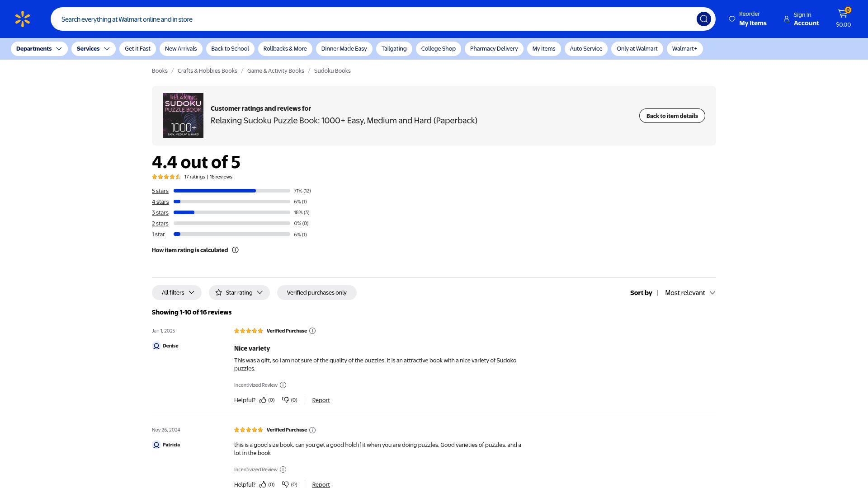
Task: Open the All filters dropdown
Action: pos(177,293)
